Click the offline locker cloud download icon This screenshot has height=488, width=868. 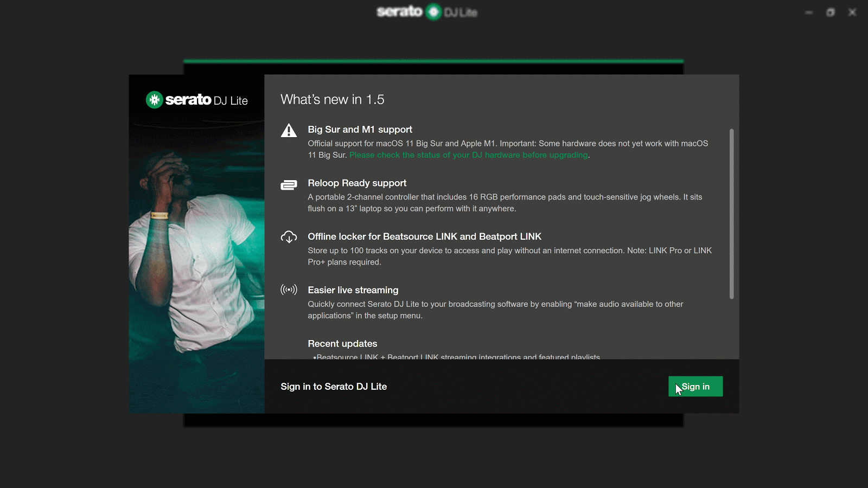click(x=289, y=237)
